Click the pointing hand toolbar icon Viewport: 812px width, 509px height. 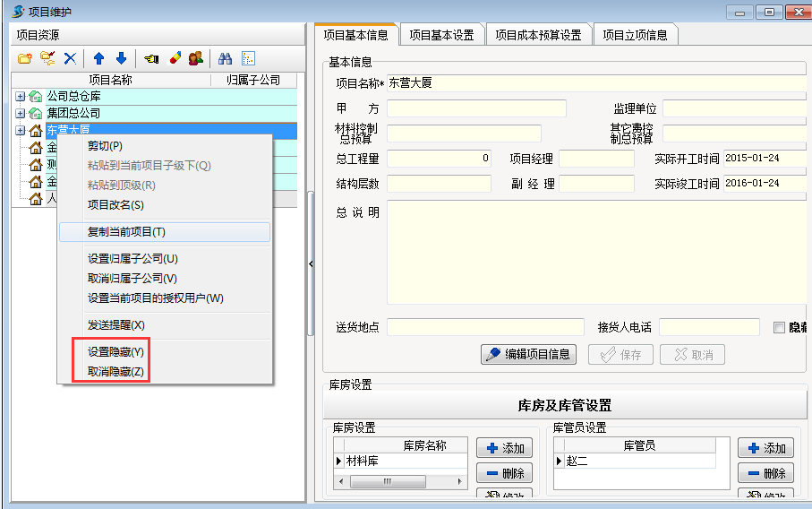[x=151, y=58]
